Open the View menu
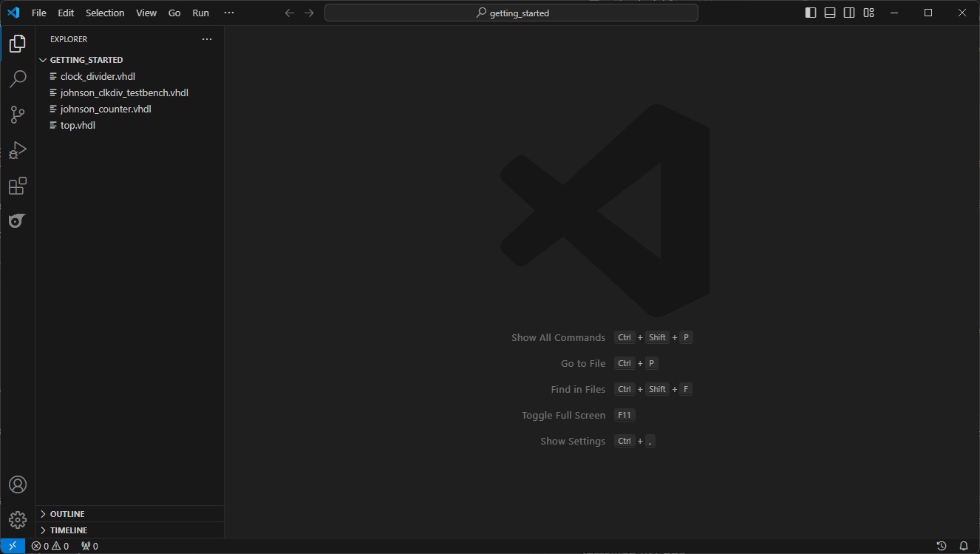 [146, 13]
